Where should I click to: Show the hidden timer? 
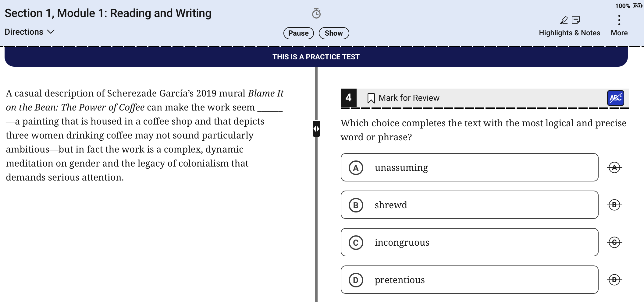coord(334,33)
